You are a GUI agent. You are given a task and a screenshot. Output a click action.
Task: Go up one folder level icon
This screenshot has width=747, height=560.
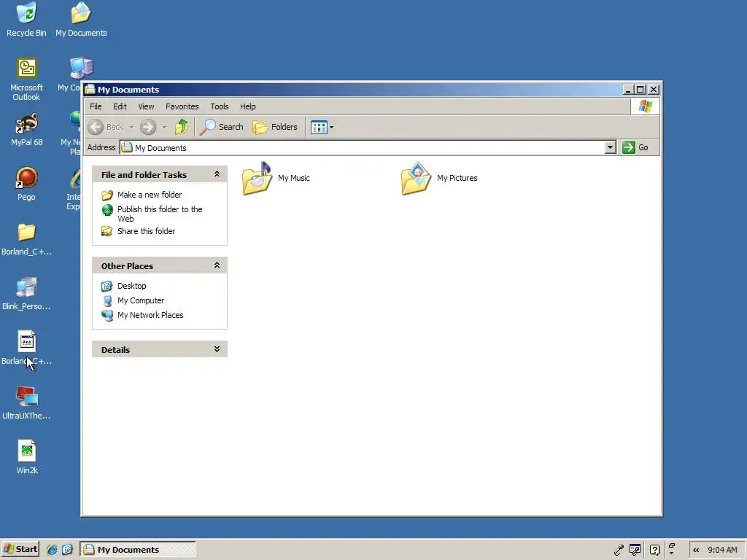[182, 127]
